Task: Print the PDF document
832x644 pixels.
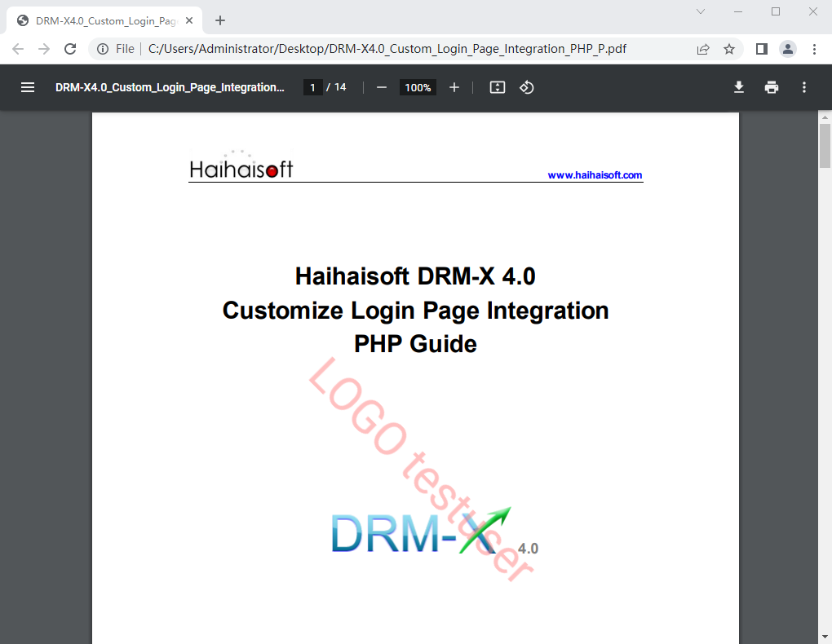Action: (x=772, y=87)
